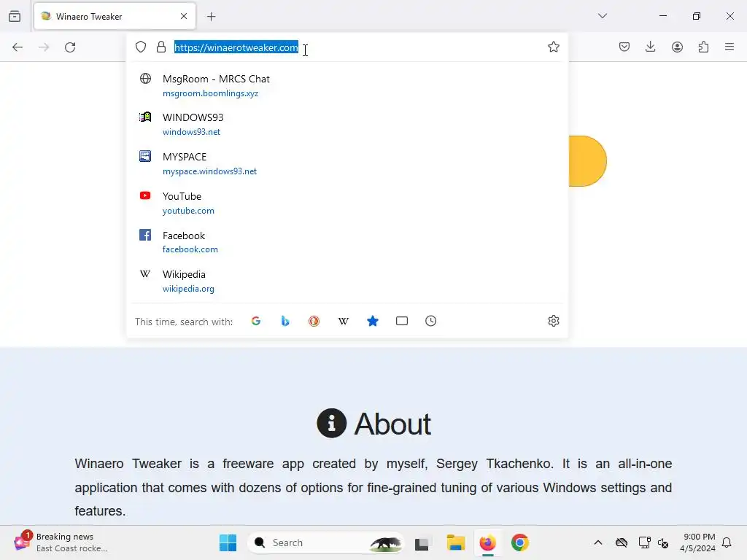
Task: Show site security padlock info
Action: tap(161, 47)
